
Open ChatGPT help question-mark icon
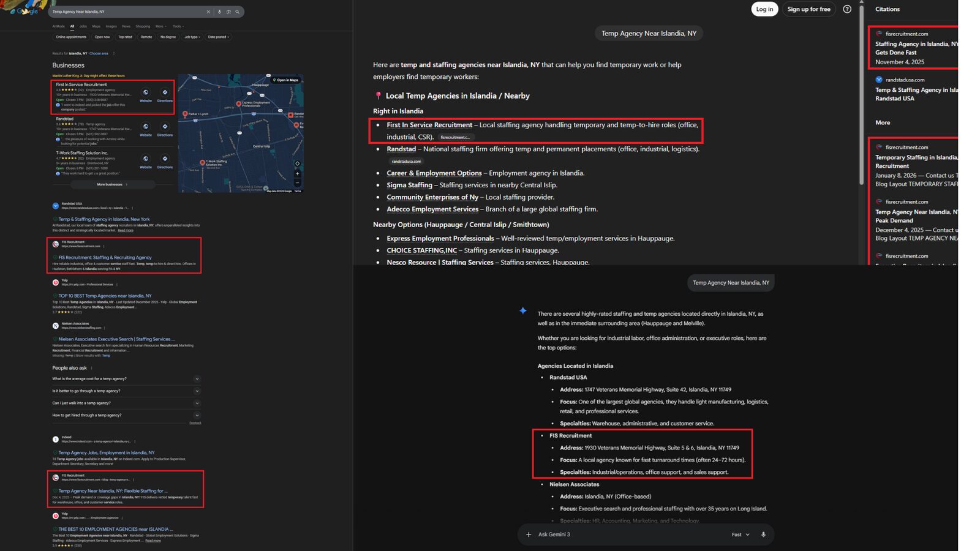coord(847,9)
